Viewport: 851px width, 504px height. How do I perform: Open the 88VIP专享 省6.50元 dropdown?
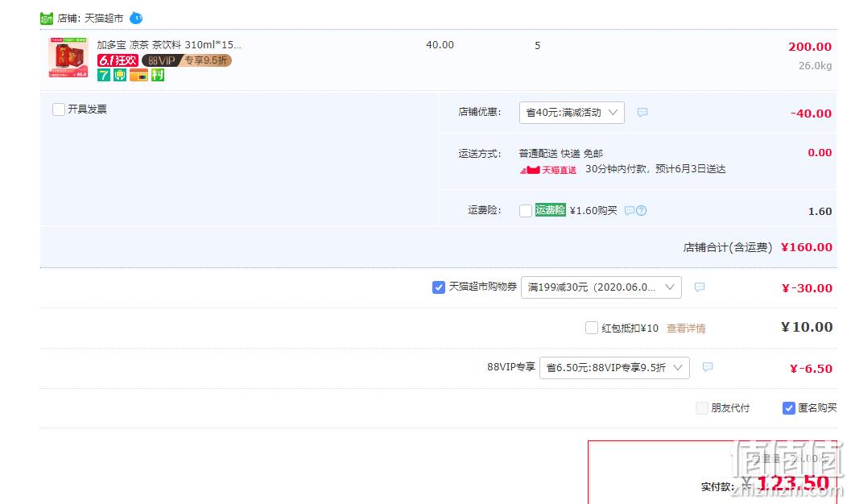coord(614,367)
